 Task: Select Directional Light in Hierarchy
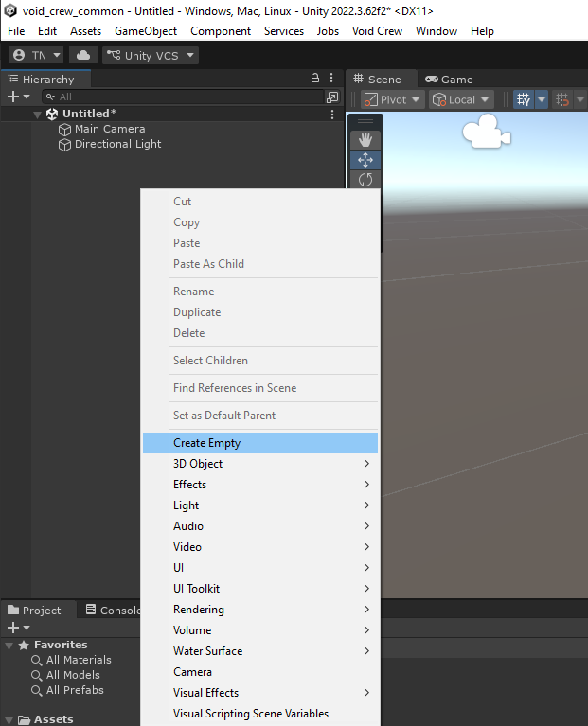[x=110, y=145]
